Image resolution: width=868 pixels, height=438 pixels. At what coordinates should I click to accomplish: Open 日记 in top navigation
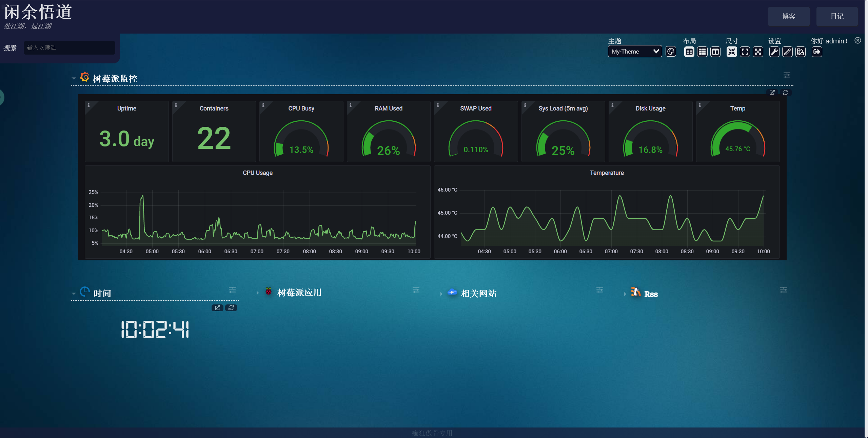[x=837, y=16]
